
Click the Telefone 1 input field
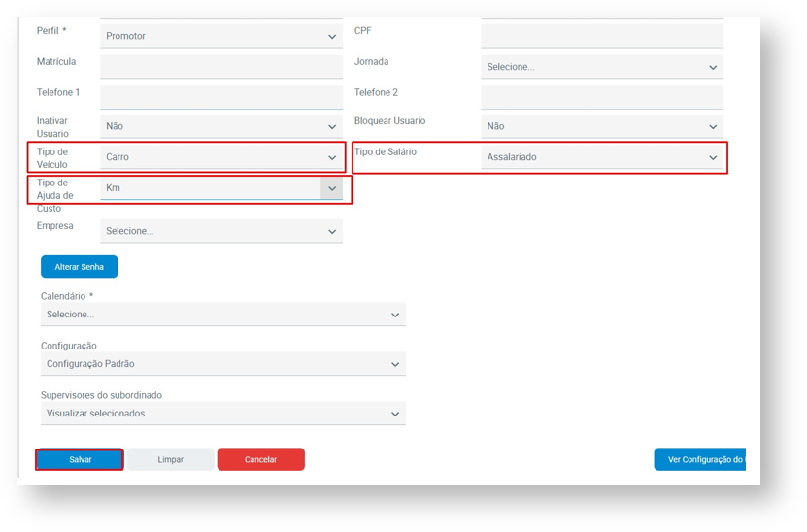[x=221, y=98]
